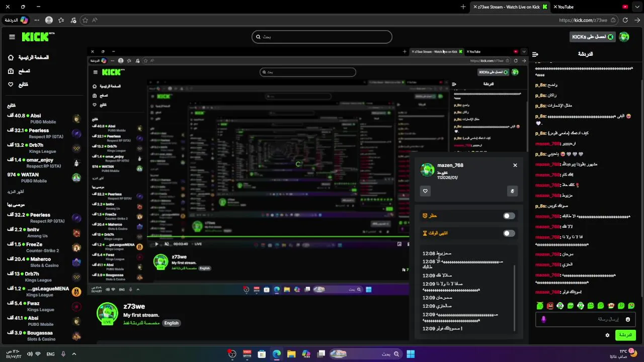The height and width of the screenshot is (362, 644).
Task: Refresh the page in the browser
Action: coord(625,20)
